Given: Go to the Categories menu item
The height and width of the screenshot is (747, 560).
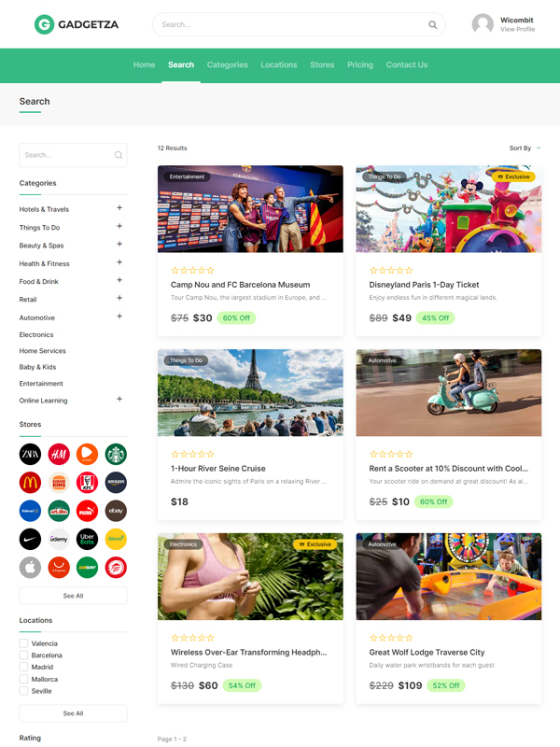Looking at the screenshot, I should point(227,64).
